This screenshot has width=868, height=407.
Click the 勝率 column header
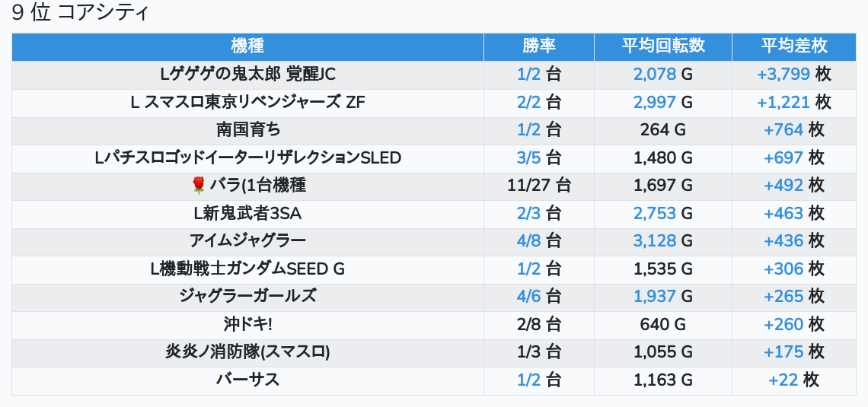(x=539, y=46)
